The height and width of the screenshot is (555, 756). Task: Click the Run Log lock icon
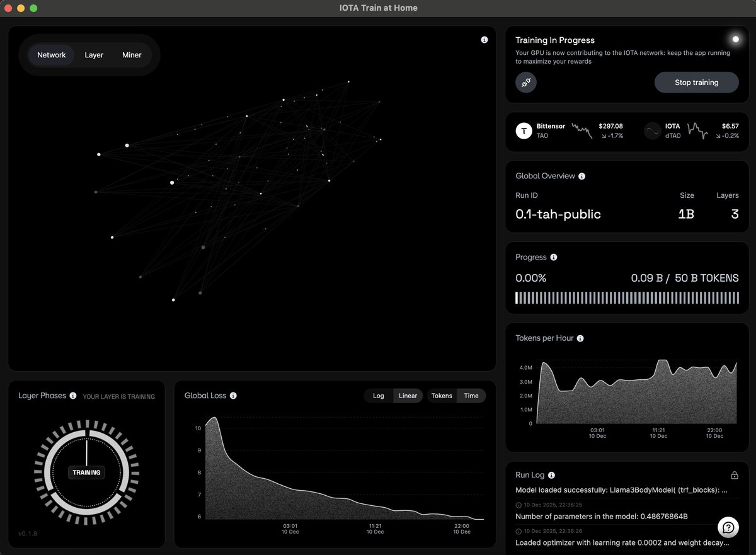[x=734, y=475]
